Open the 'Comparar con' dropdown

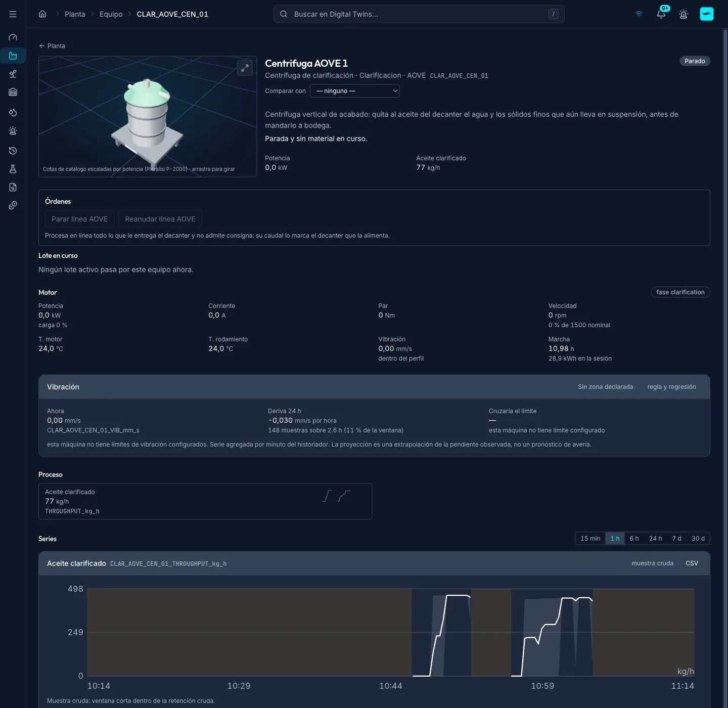[x=355, y=91]
